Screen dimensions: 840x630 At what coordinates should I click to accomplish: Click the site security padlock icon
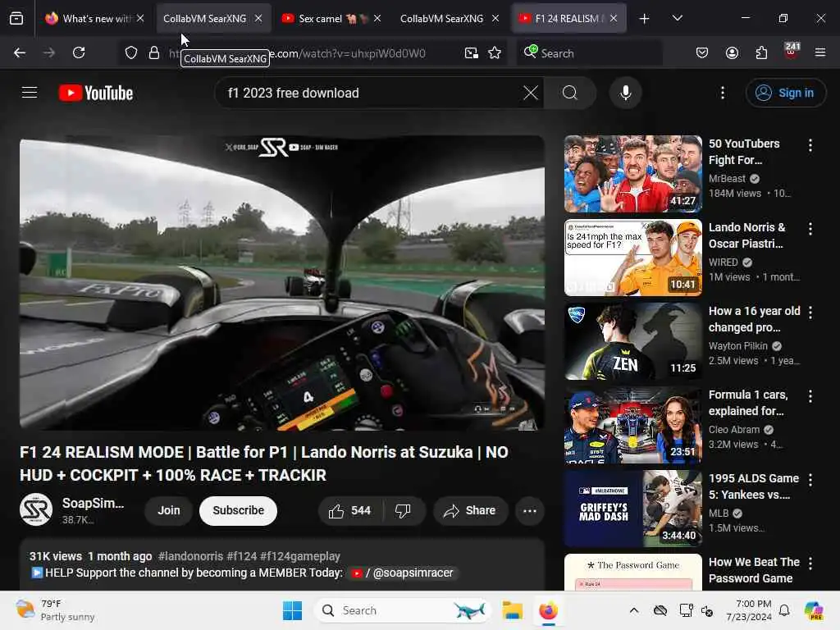pos(154,52)
